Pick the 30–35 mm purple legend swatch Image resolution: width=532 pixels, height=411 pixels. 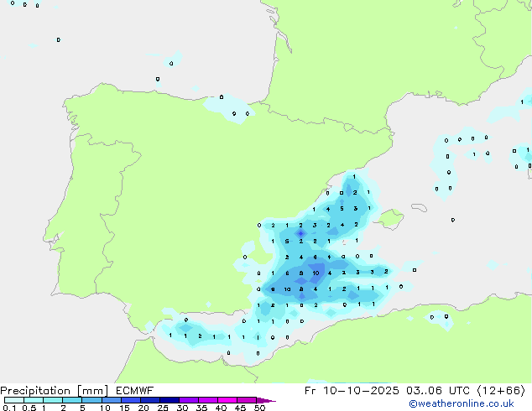point(188,400)
